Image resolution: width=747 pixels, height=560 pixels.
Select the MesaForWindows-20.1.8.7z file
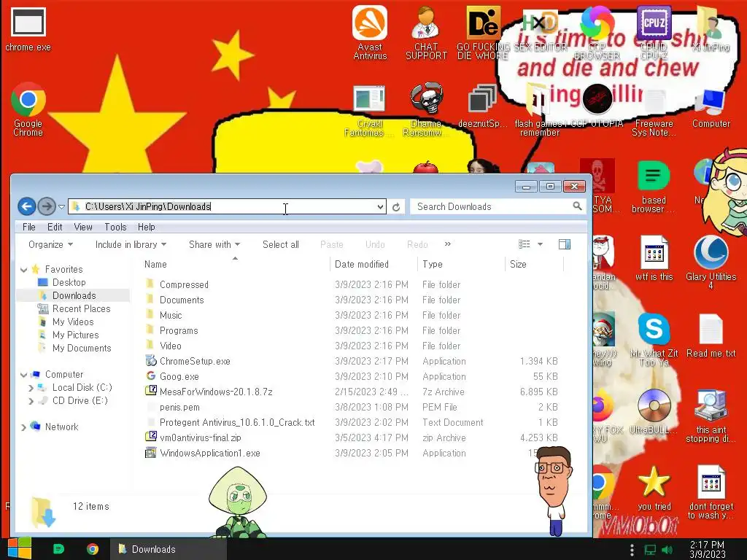(352, 392)
